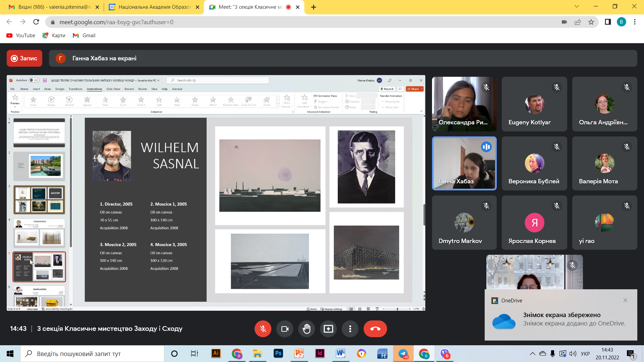The height and width of the screenshot is (362, 644).
Task: Open the Карти bookmark
Action: coord(54,36)
